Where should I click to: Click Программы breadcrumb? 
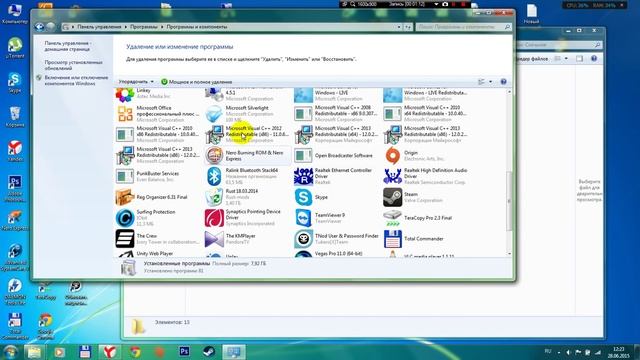(144, 27)
